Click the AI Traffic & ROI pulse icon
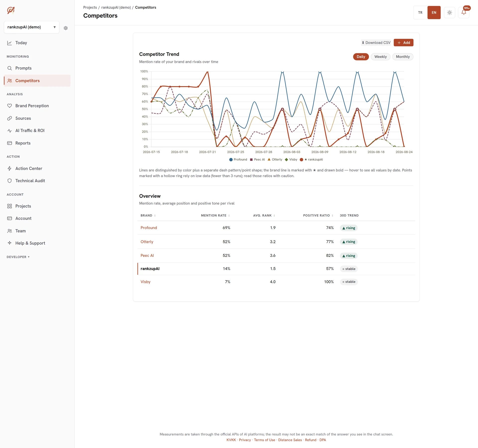This screenshot has width=478, height=448. (x=9, y=131)
